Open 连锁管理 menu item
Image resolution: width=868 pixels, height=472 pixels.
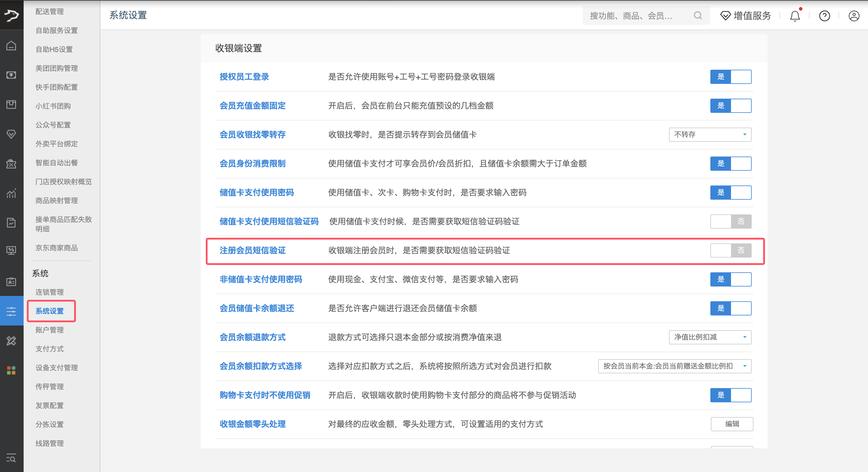pyautogui.click(x=50, y=292)
